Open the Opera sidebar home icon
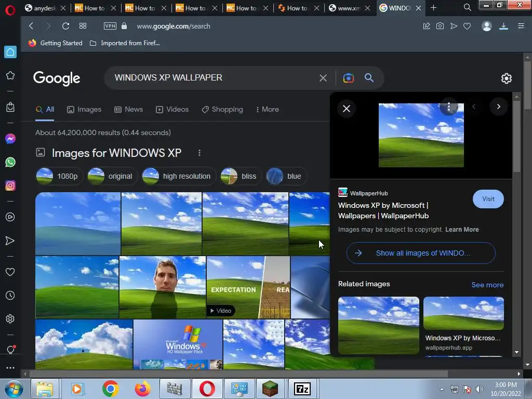532x399 pixels. (x=10, y=52)
